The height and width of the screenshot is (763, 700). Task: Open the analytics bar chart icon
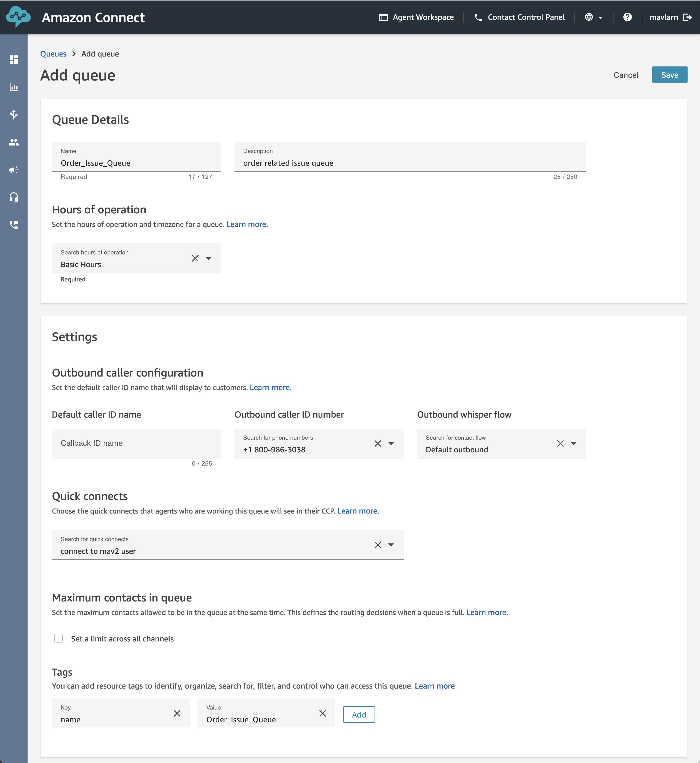click(14, 87)
